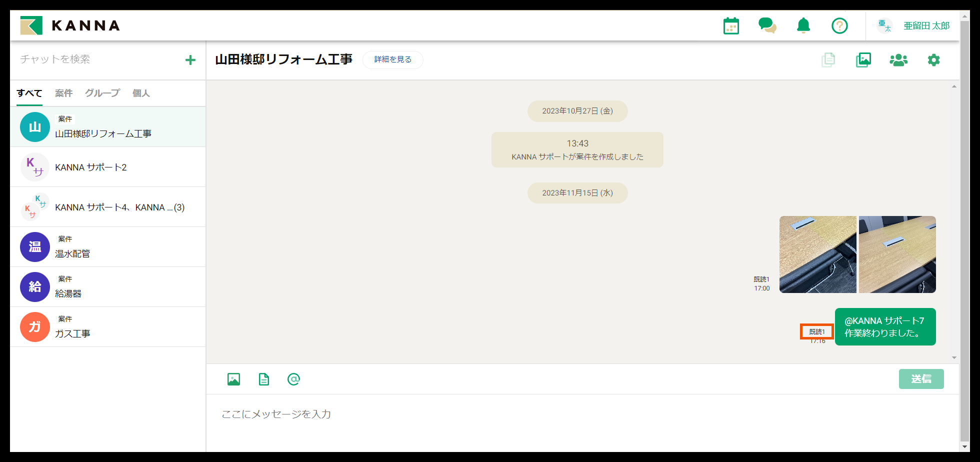
Task: Mention someone with the @ icon
Action: click(x=293, y=379)
